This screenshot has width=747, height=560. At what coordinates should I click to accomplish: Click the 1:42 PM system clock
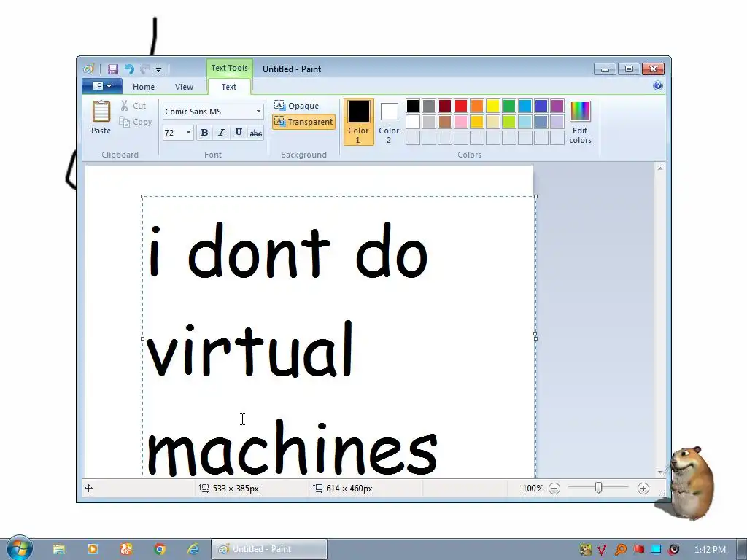(x=710, y=550)
